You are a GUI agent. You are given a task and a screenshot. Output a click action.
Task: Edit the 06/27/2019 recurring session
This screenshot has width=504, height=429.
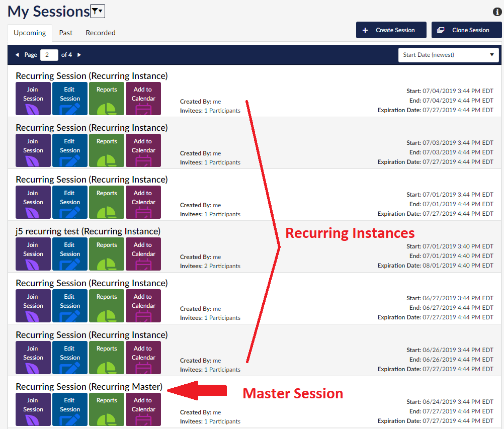[70, 306]
